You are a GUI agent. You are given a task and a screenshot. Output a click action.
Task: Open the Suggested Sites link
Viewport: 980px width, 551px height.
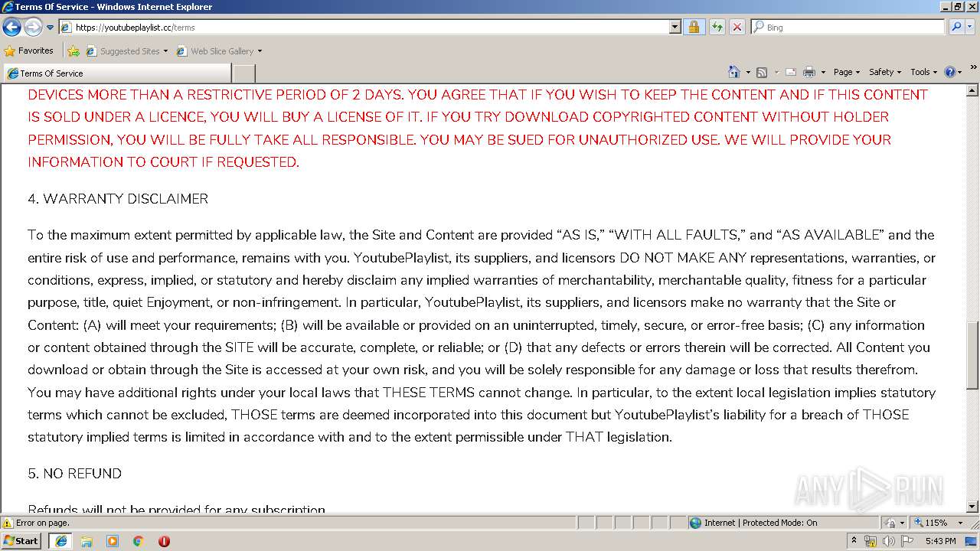pos(126,51)
